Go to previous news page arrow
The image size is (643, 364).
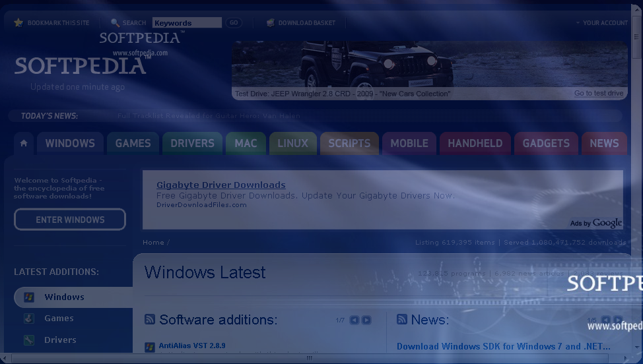(605, 320)
